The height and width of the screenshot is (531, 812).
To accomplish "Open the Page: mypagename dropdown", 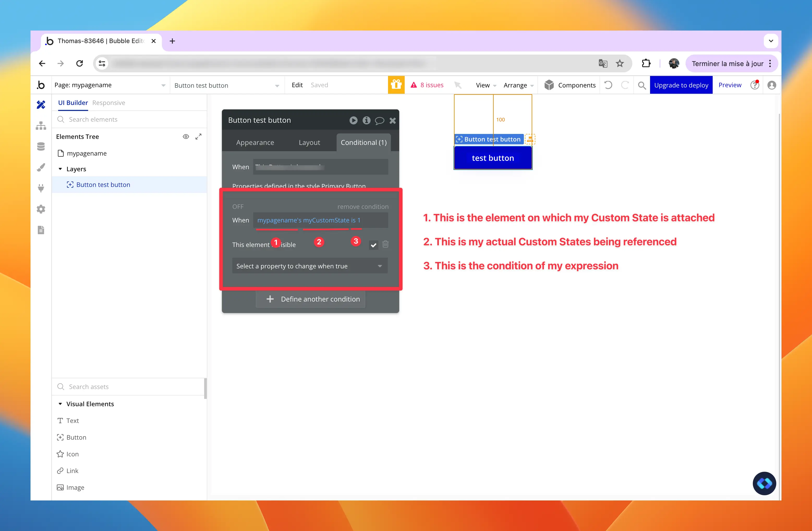I will pos(110,85).
